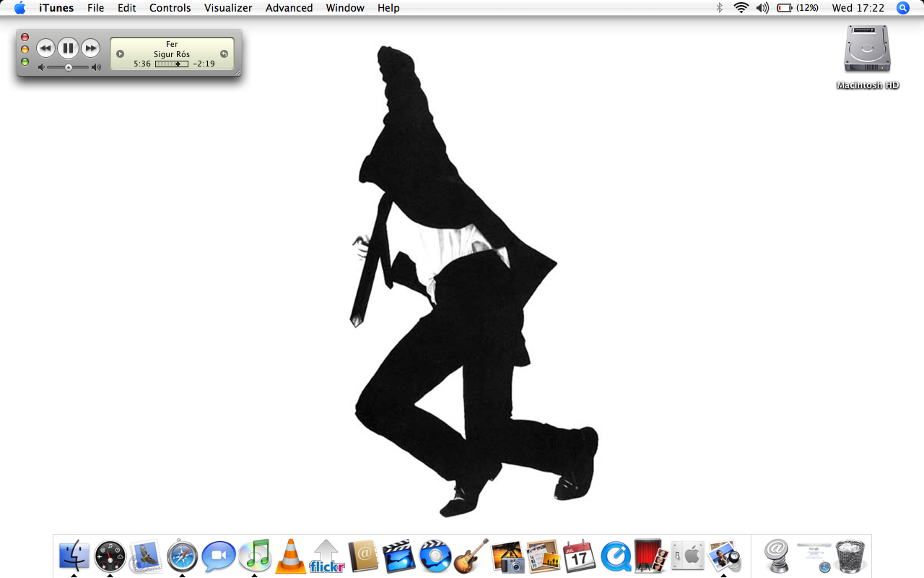Open the Apple menu
This screenshot has height=578, width=924.
19,8
